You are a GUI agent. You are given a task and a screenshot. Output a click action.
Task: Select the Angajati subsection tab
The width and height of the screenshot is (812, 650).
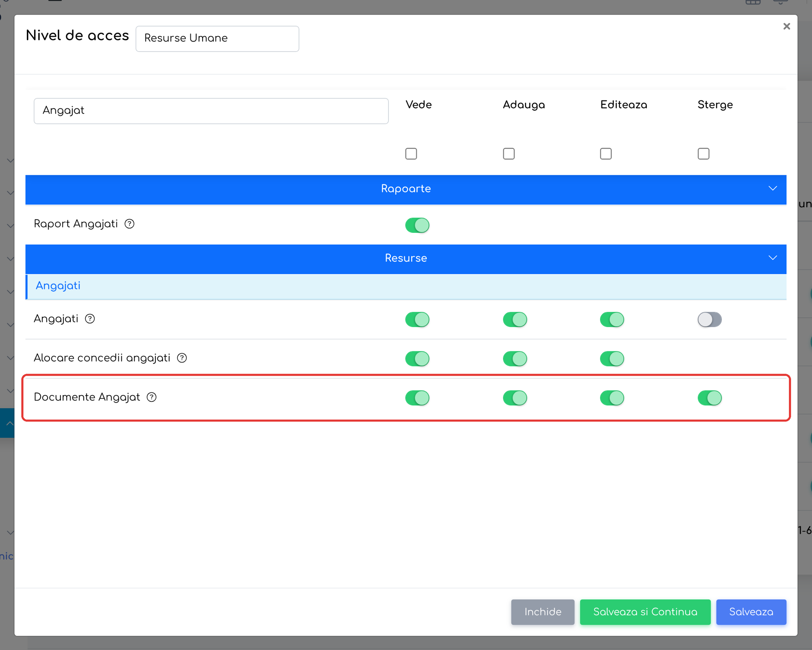[58, 286]
